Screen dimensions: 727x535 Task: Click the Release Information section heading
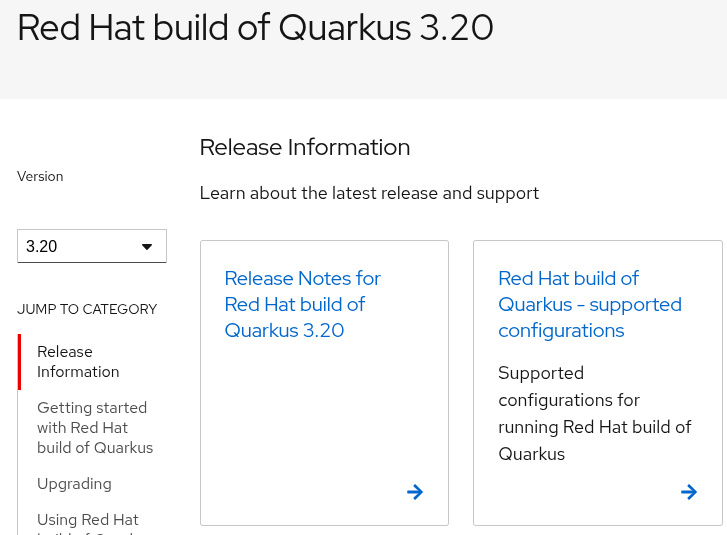coord(305,147)
